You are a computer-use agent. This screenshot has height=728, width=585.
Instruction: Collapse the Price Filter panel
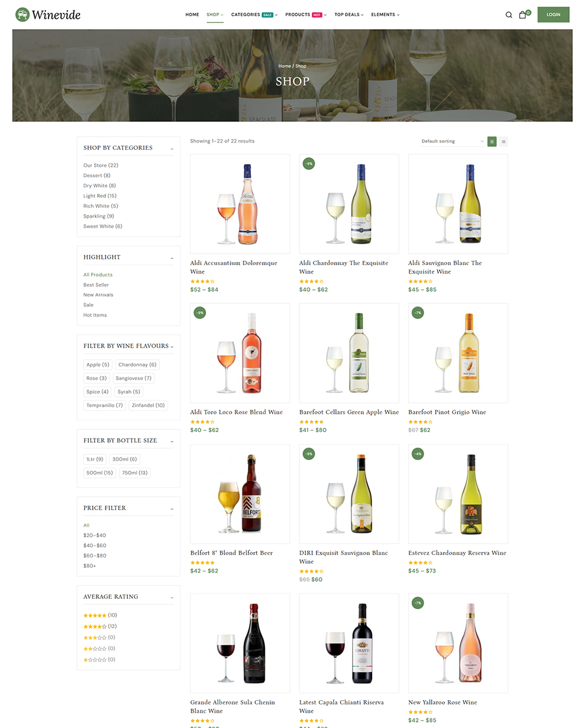(x=172, y=508)
